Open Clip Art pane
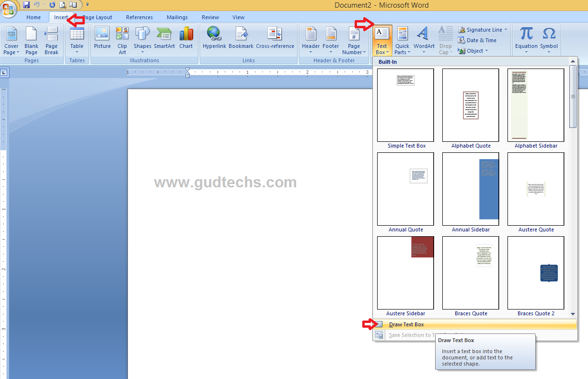 tap(122, 41)
